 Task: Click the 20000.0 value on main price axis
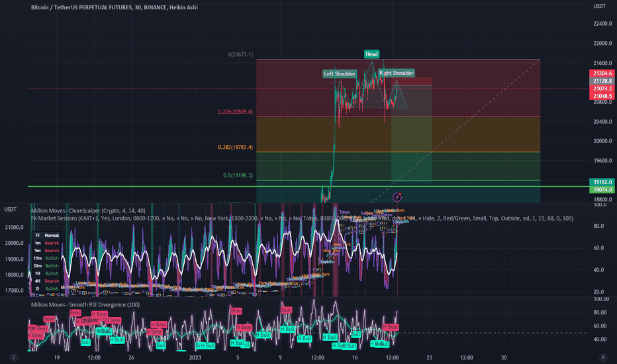tap(602, 141)
